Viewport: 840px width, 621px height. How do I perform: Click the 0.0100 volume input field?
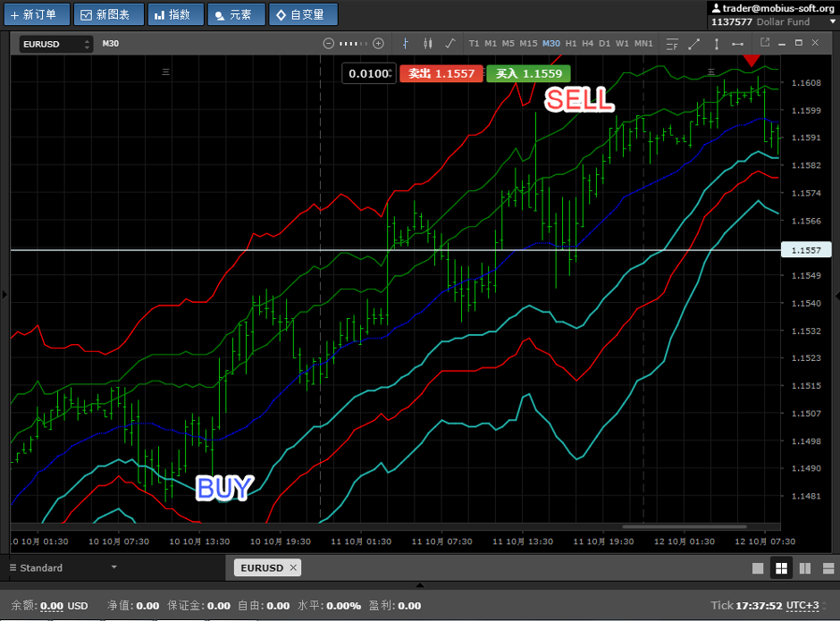pyautogui.click(x=368, y=74)
